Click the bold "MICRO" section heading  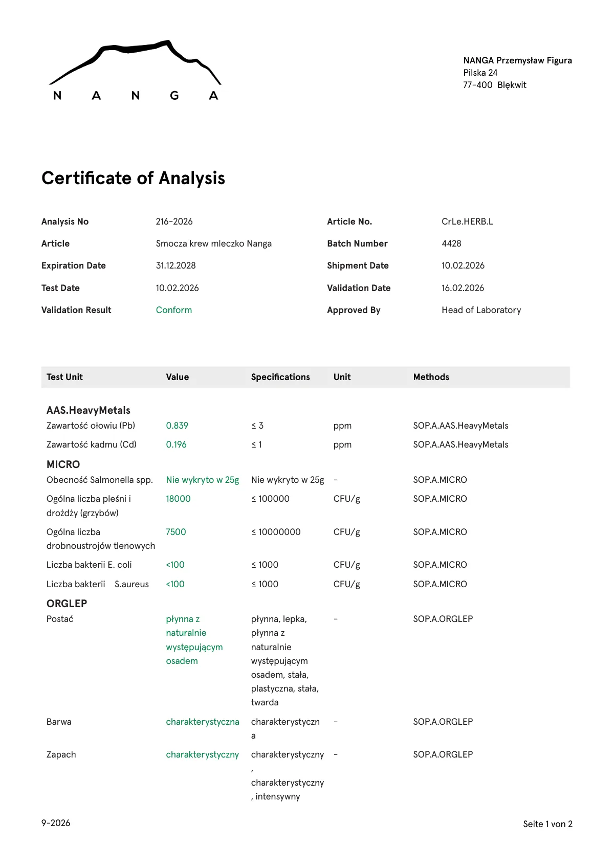[63, 464]
